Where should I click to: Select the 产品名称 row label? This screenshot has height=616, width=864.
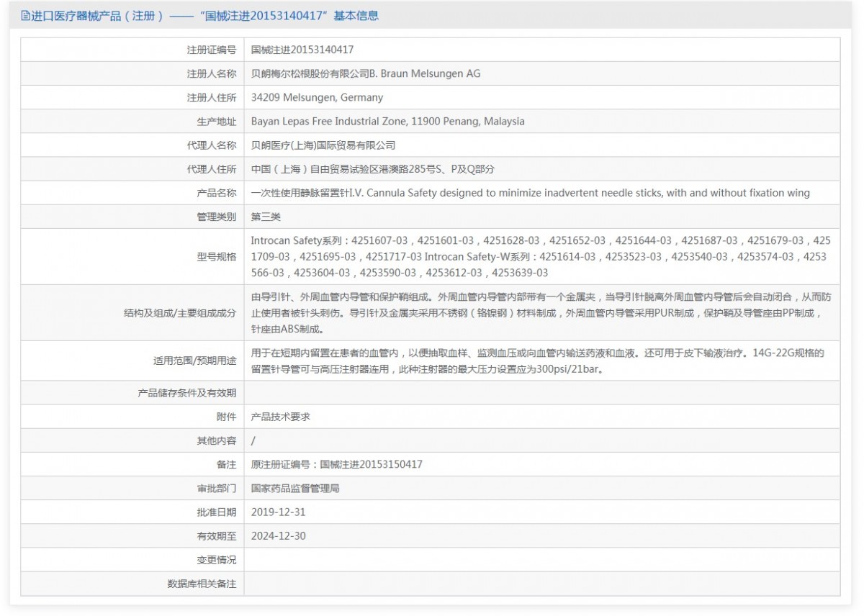click(x=217, y=193)
